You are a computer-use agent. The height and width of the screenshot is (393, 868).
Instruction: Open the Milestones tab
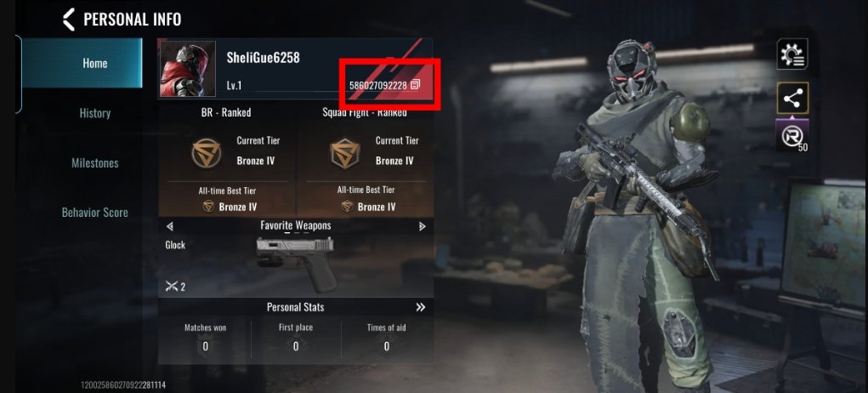(94, 162)
